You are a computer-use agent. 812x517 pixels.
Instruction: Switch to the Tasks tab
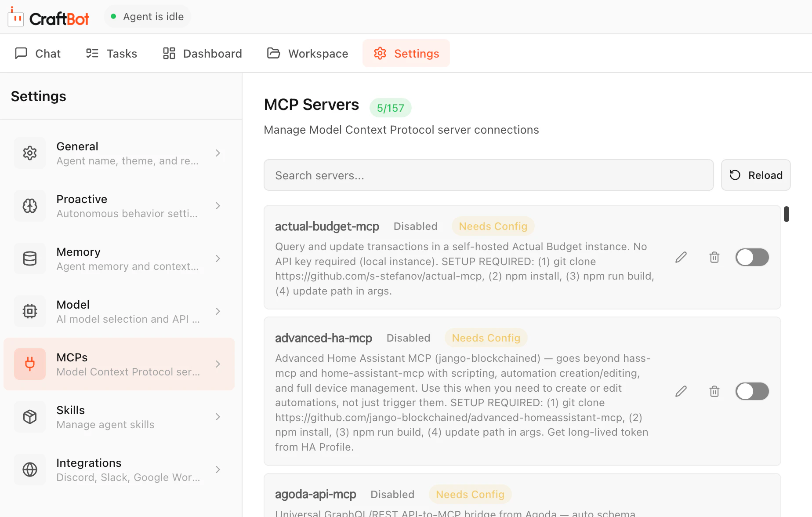point(111,53)
